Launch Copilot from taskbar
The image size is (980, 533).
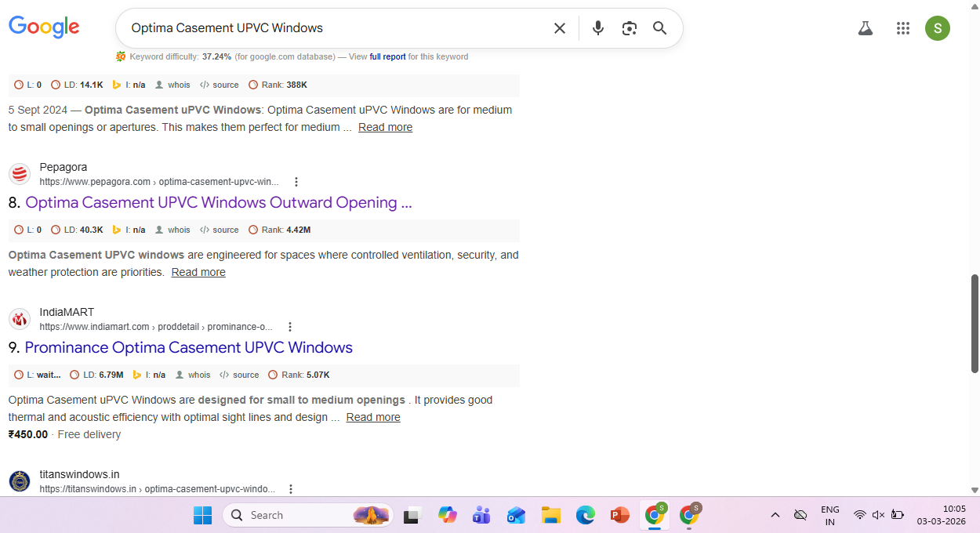448,515
